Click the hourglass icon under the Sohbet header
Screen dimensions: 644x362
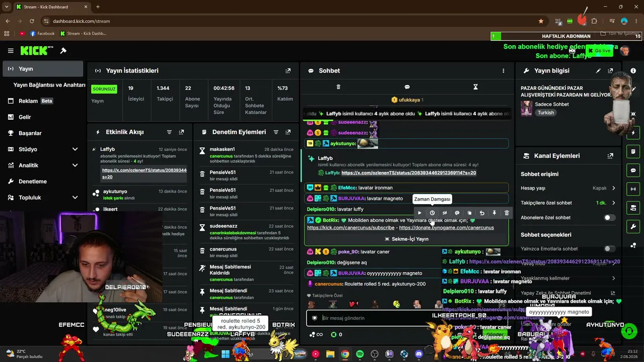[x=475, y=87]
